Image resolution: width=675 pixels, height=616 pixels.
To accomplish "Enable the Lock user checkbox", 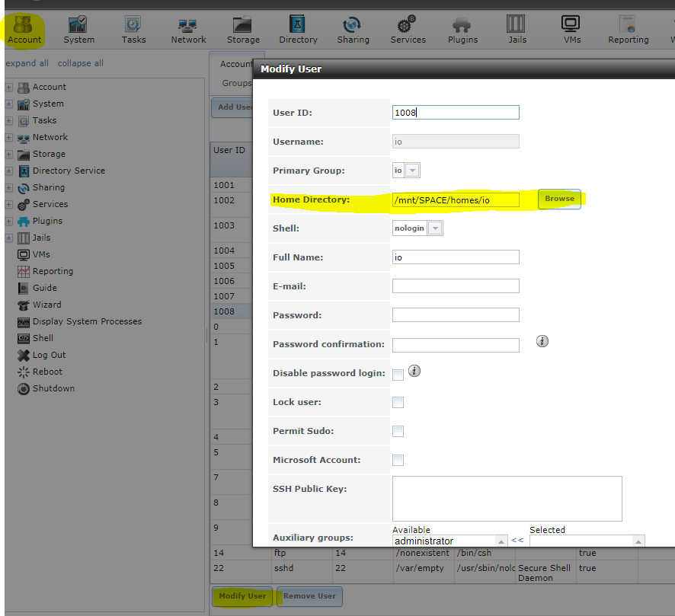I will click(x=398, y=402).
